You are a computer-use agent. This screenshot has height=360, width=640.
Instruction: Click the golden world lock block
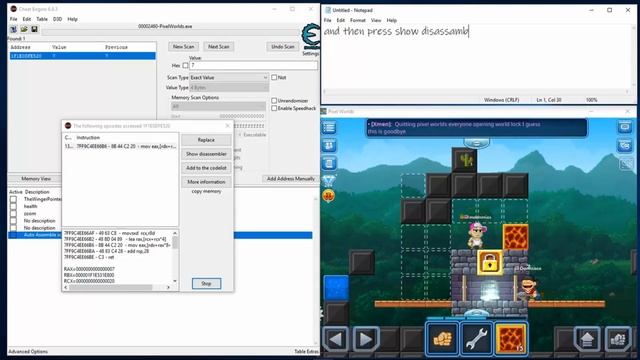point(490,262)
